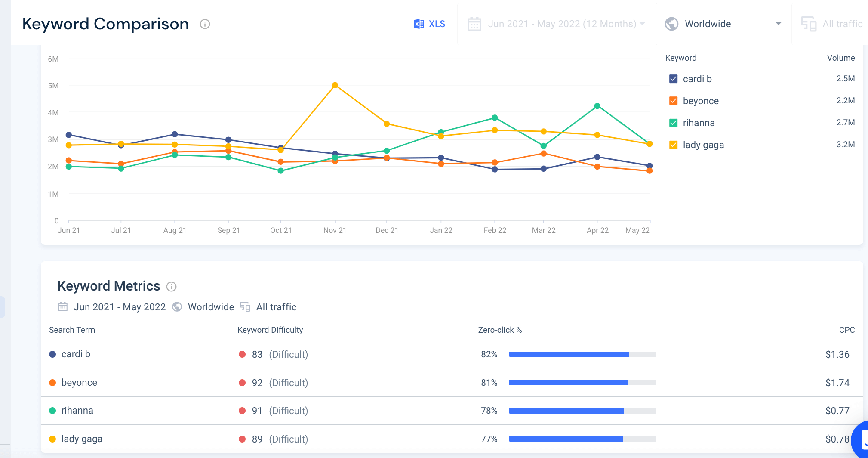Click the info icon beside Keyword Metrics
This screenshot has height=458, width=868.
(172, 287)
